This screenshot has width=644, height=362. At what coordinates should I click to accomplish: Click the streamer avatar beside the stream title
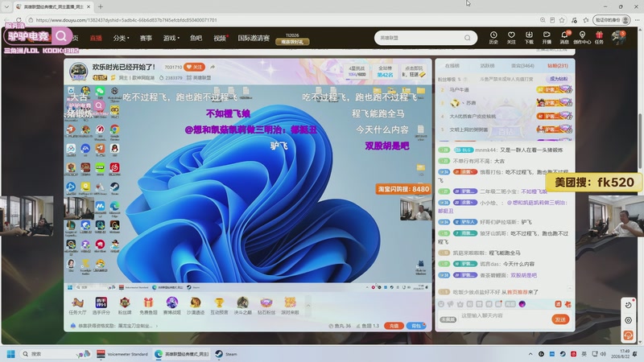point(78,72)
